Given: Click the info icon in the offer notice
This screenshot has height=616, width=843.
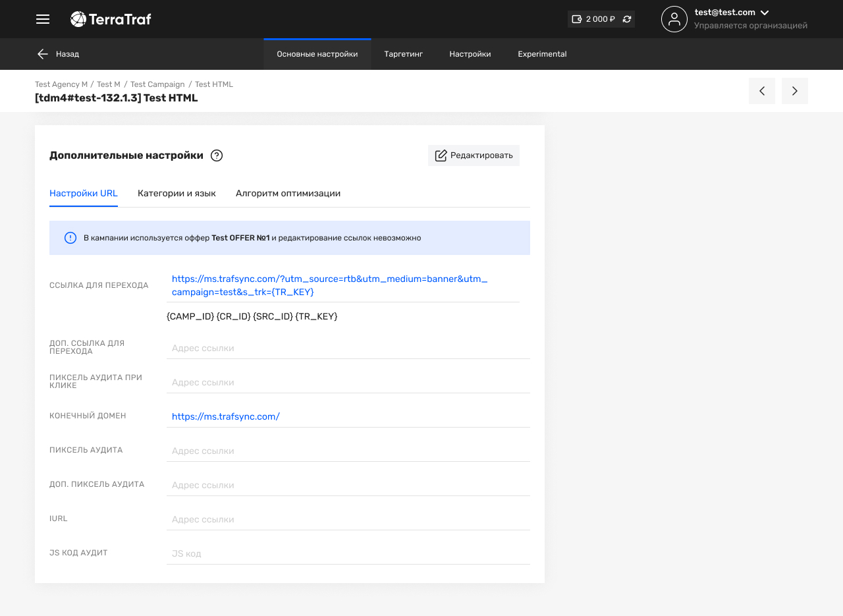Looking at the screenshot, I should [70, 238].
